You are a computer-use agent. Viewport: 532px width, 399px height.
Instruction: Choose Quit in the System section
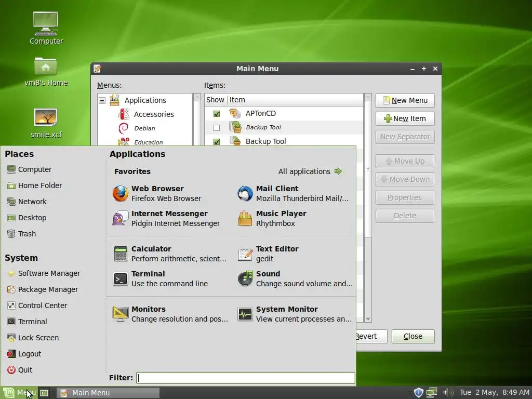click(x=20, y=370)
